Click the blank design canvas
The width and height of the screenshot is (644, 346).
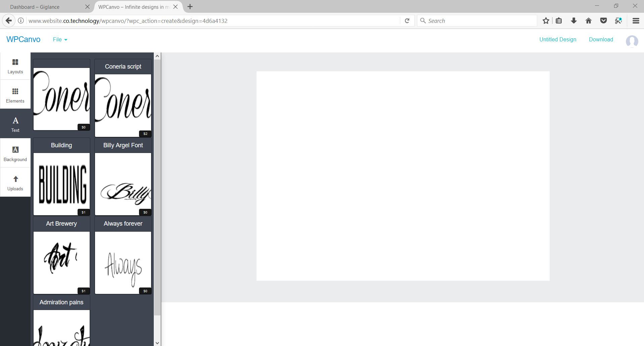pos(403,176)
